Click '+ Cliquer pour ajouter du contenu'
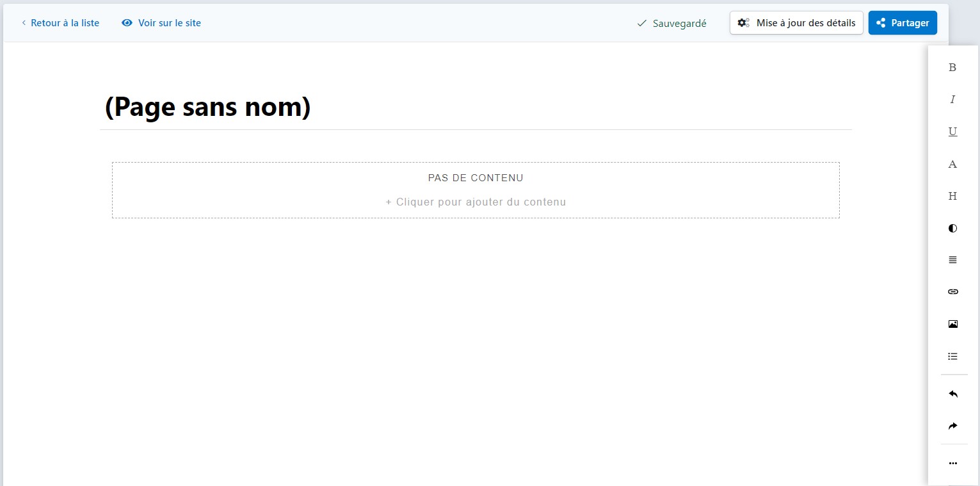980x486 pixels. click(x=476, y=202)
